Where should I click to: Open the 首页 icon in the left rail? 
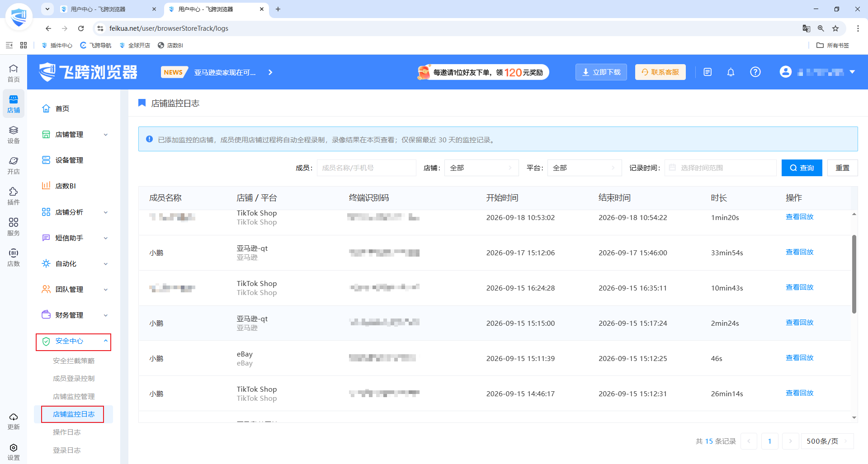click(x=14, y=73)
